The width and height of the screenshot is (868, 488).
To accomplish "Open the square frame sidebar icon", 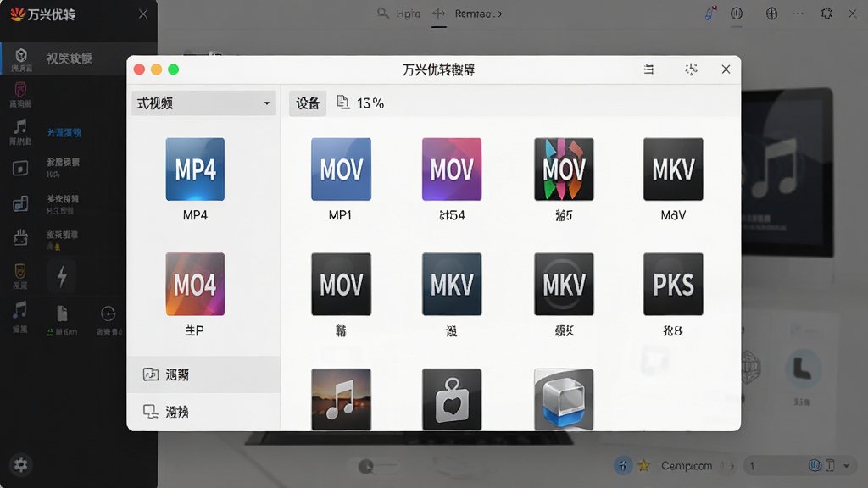I will (x=20, y=168).
